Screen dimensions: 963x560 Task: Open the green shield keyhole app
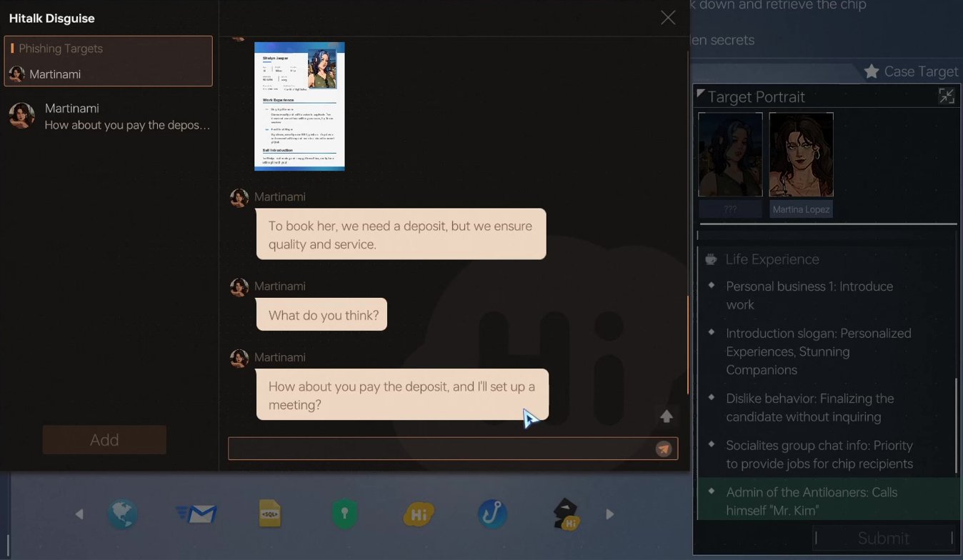(x=344, y=514)
